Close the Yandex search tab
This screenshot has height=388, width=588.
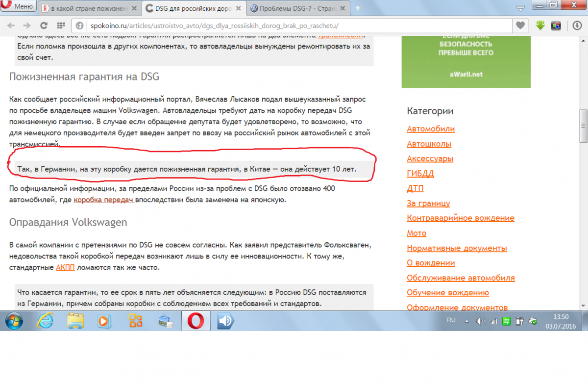(135, 8)
